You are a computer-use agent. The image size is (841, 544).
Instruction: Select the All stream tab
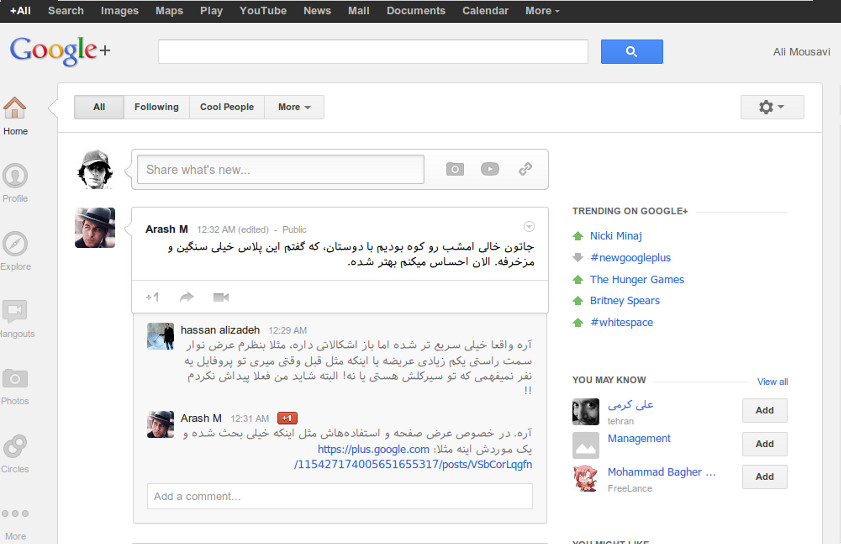pyautogui.click(x=99, y=107)
